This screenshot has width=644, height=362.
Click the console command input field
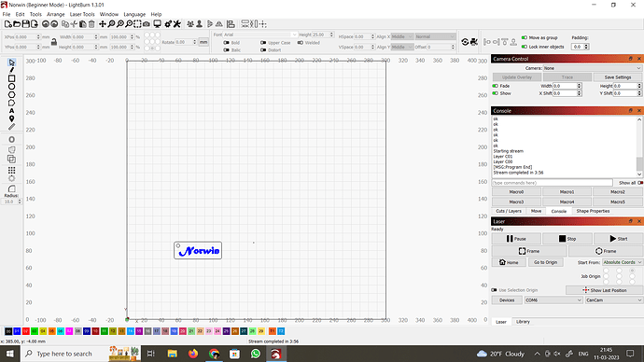click(552, 183)
